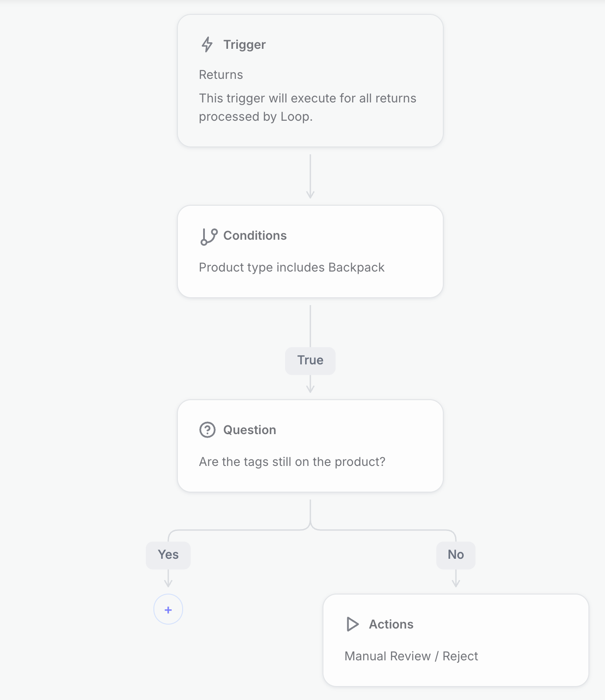Click the Manual Review / Reject action text
This screenshot has height=700, width=605.
click(411, 656)
